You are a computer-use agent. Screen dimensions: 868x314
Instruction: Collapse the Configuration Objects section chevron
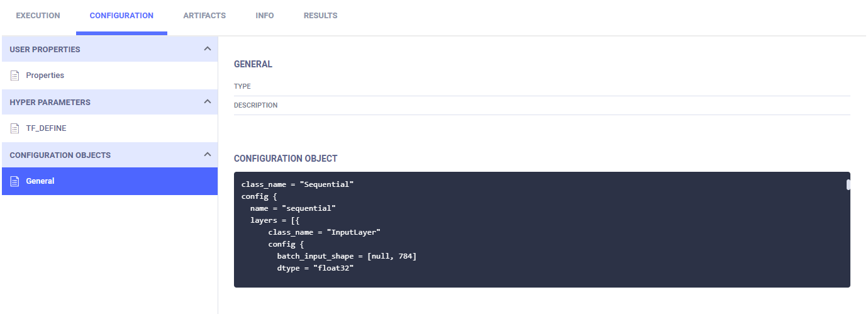207,154
